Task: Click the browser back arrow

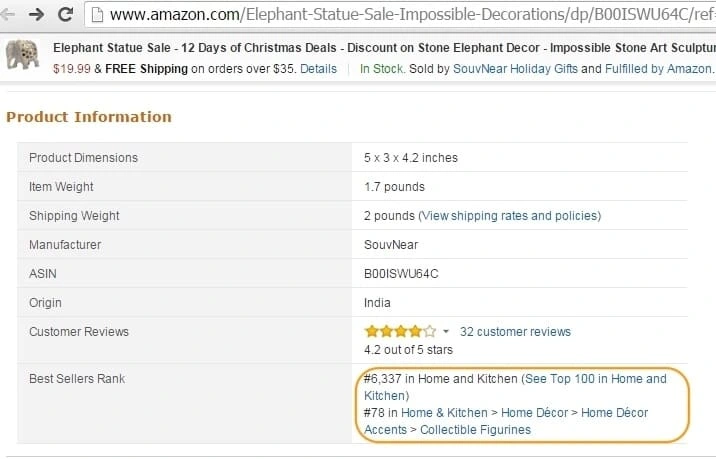Action: [6, 15]
